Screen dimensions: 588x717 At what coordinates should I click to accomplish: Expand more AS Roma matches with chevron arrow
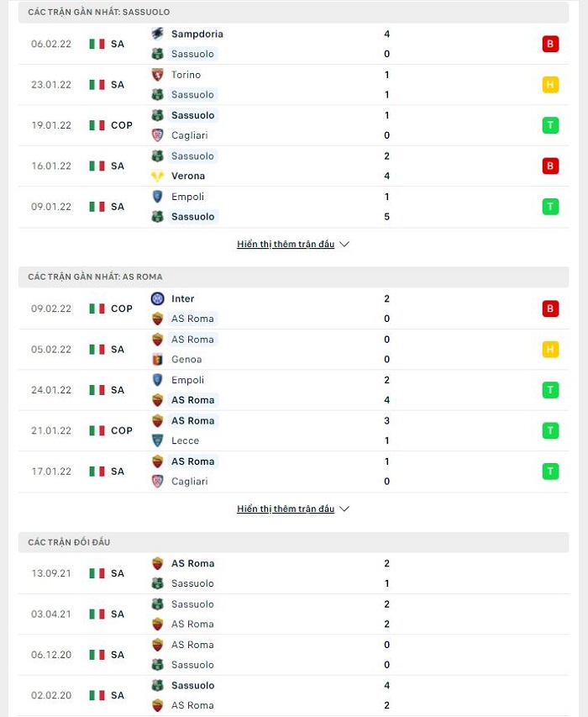tap(344, 509)
